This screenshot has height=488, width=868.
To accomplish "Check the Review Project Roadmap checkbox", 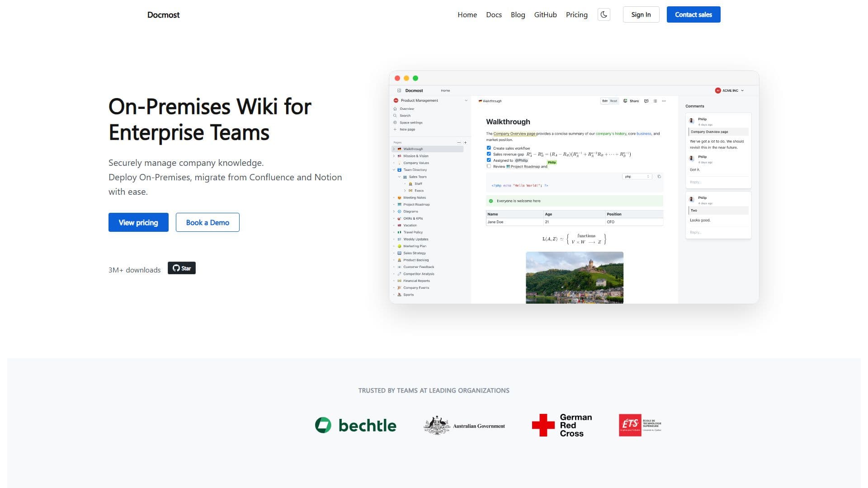I will coord(489,166).
